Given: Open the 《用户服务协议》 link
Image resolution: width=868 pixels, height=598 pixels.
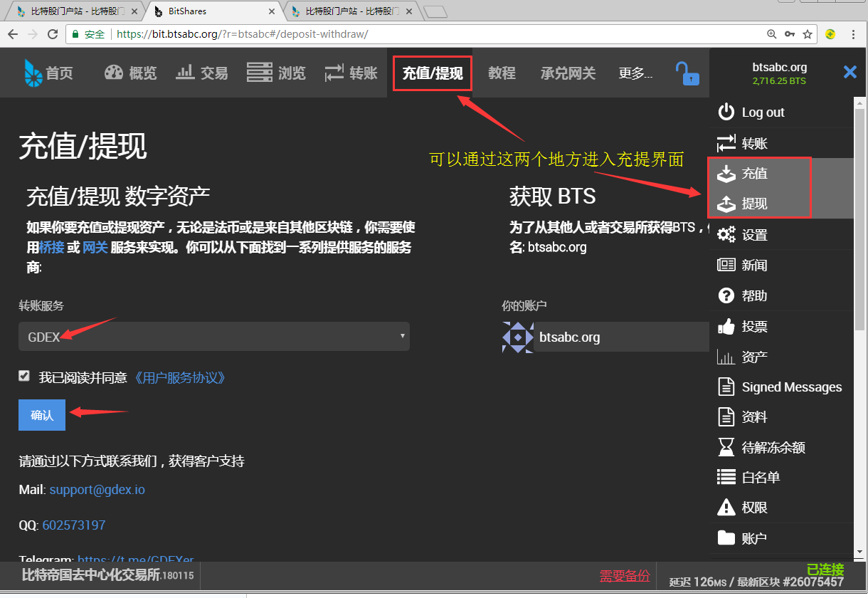Looking at the screenshot, I should [x=179, y=377].
